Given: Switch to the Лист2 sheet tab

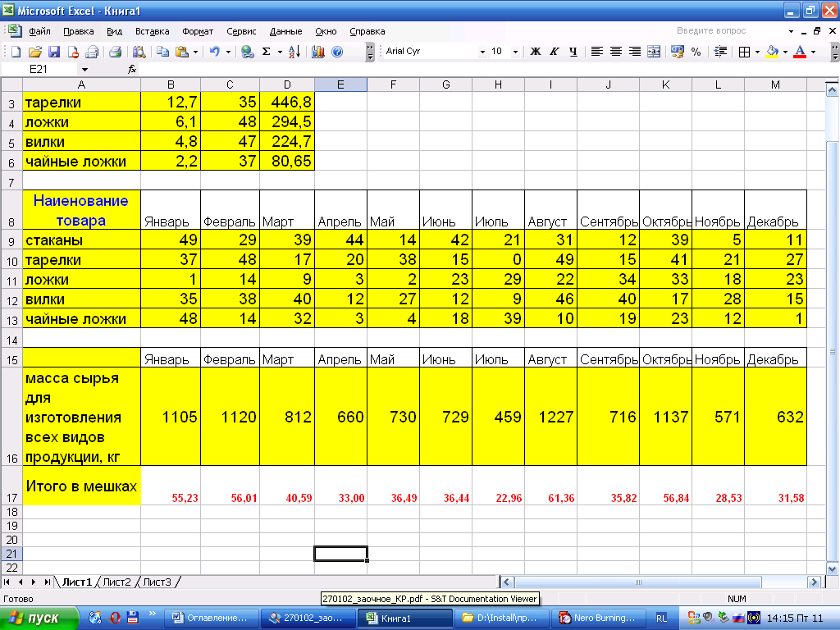Looking at the screenshot, I should [x=116, y=582].
